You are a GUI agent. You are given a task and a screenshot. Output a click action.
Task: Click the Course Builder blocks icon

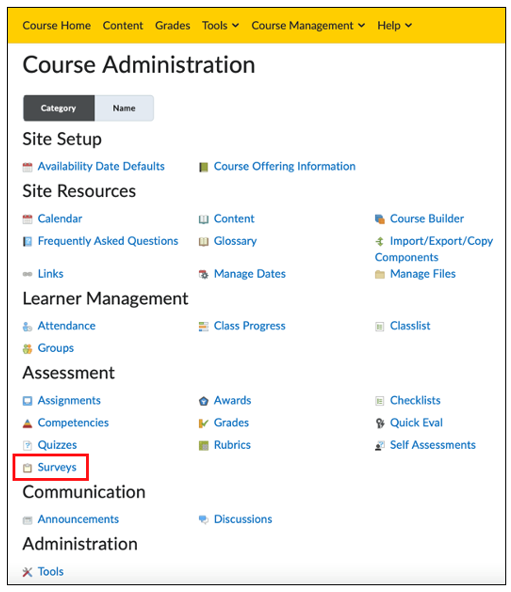pyautogui.click(x=380, y=219)
